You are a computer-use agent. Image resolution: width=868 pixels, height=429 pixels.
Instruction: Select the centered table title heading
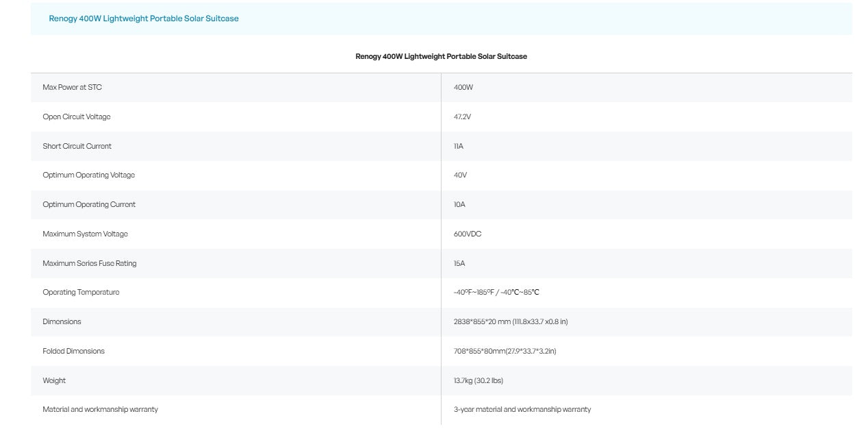click(441, 56)
